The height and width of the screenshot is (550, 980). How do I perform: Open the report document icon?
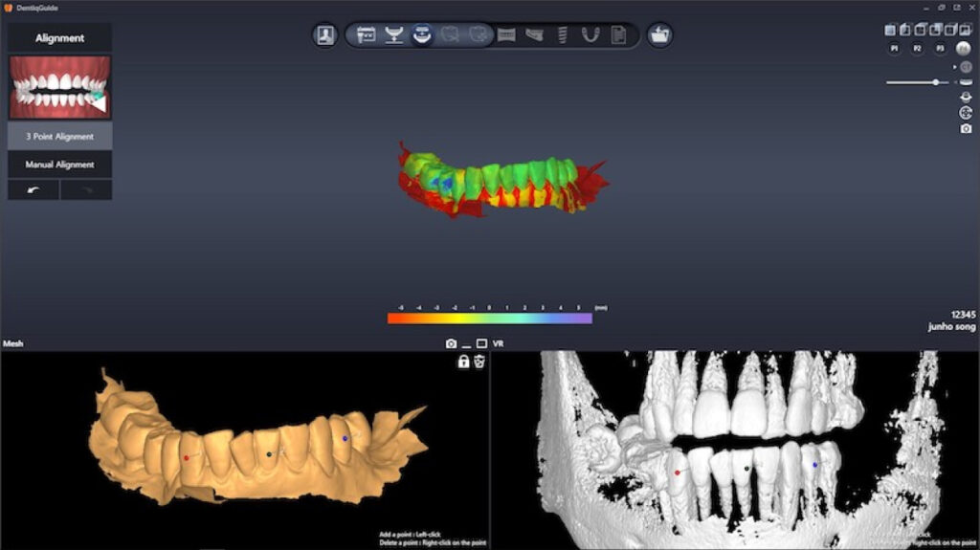click(x=619, y=35)
